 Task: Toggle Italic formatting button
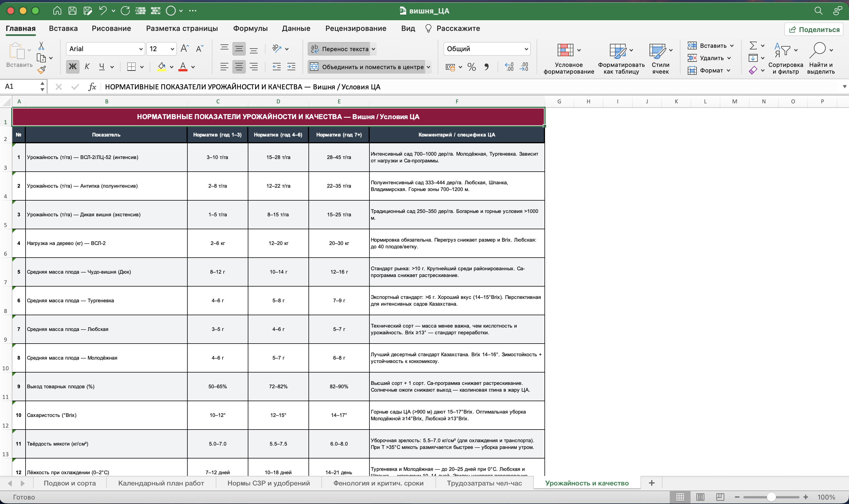[87, 67]
